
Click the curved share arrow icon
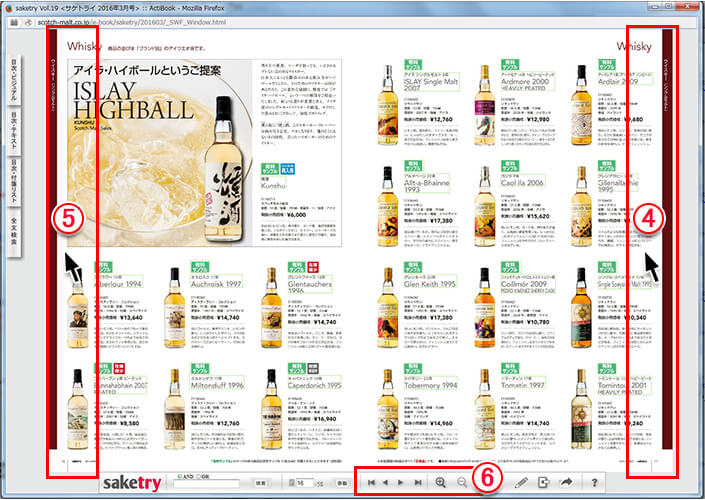pos(567,482)
